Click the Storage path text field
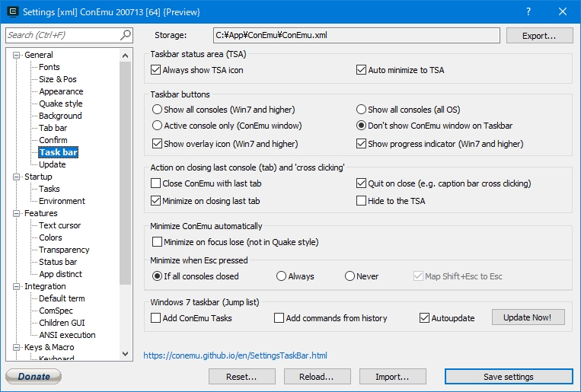Image resolution: width=581 pixels, height=392 pixels. pyautogui.click(x=356, y=35)
